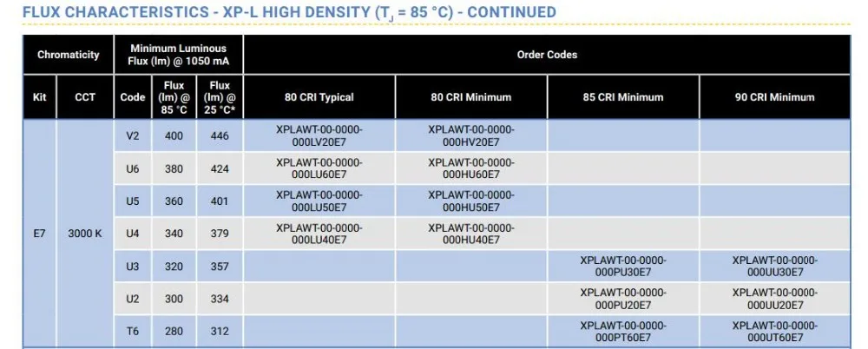Click order code 'XPLAWT-00-0000-000PU30E7'
Screen dimensions: 868x349
(x=623, y=267)
